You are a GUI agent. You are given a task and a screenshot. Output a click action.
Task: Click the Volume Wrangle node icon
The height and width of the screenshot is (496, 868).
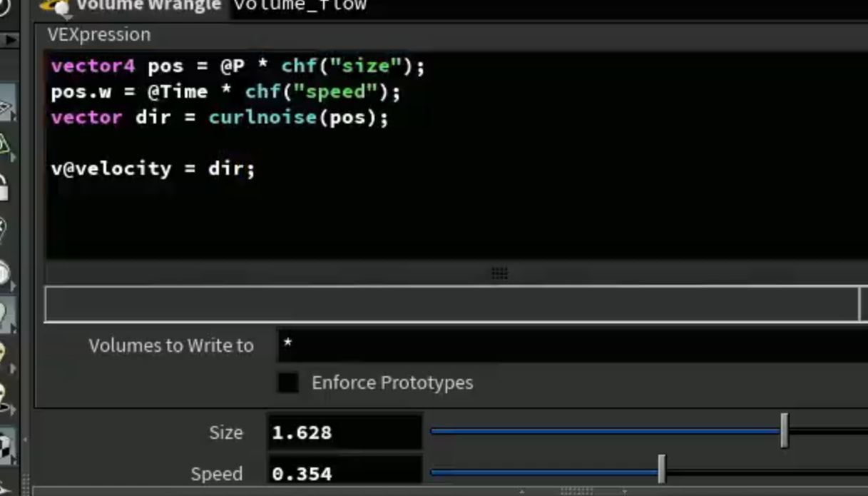tap(56, 6)
